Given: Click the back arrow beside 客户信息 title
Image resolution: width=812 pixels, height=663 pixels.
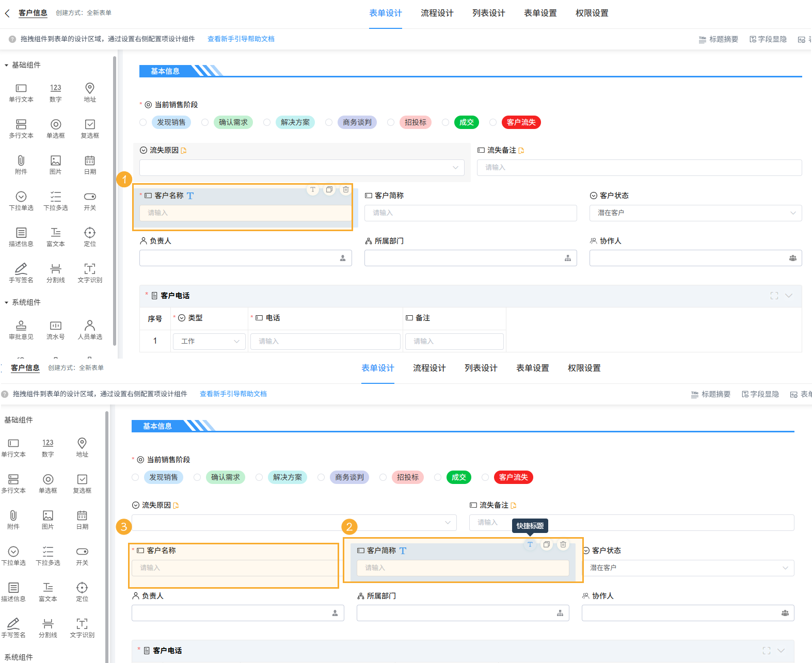Looking at the screenshot, I should [x=7, y=13].
